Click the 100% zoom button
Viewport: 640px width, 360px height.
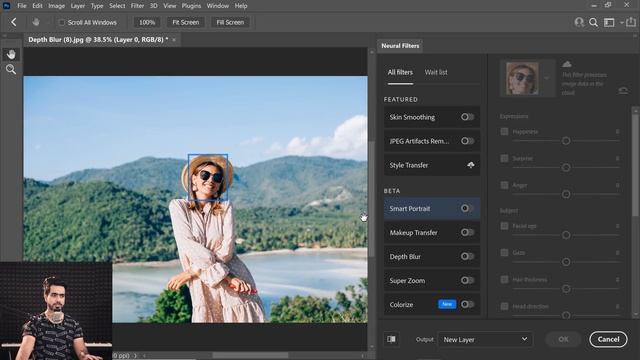[x=147, y=22]
